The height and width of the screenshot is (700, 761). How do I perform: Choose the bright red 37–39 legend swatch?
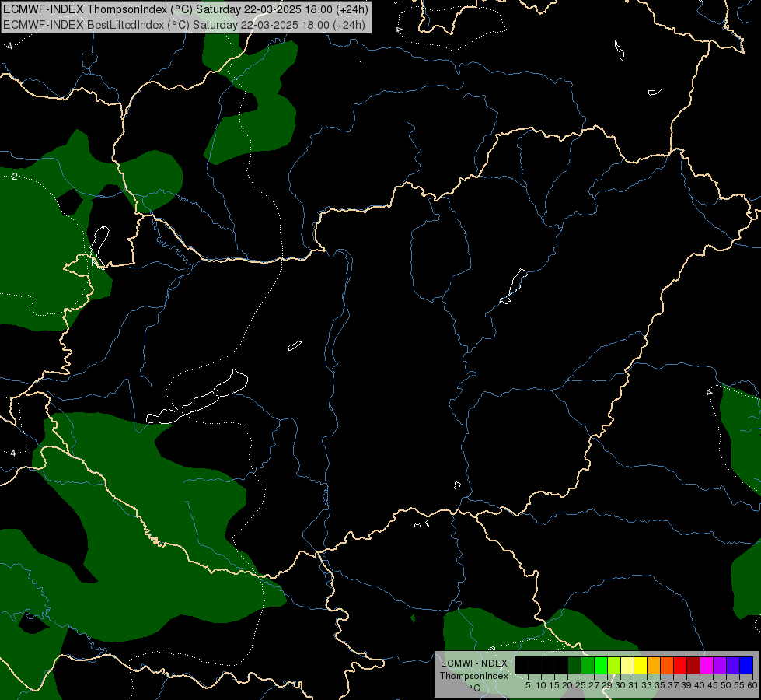[680, 665]
